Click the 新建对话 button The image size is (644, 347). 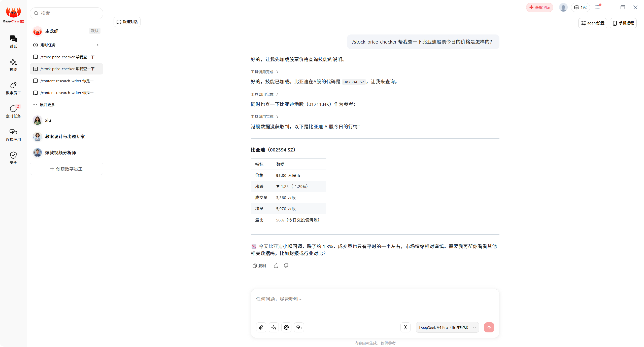pyautogui.click(x=127, y=22)
